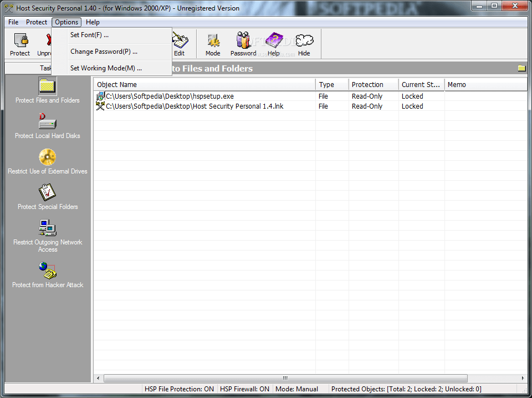Click HSP File Protection: ON in the status bar
This screenshot has height=398, width=532.
(179, 389)
